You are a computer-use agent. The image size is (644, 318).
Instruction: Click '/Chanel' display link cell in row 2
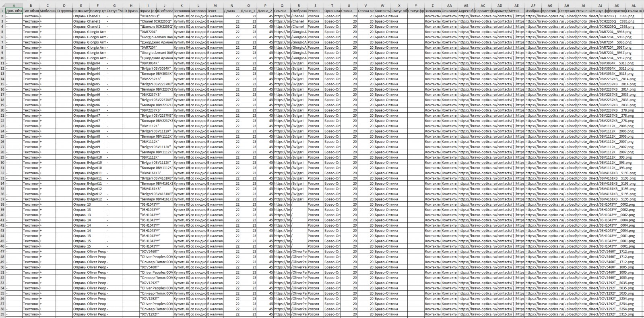299,16
